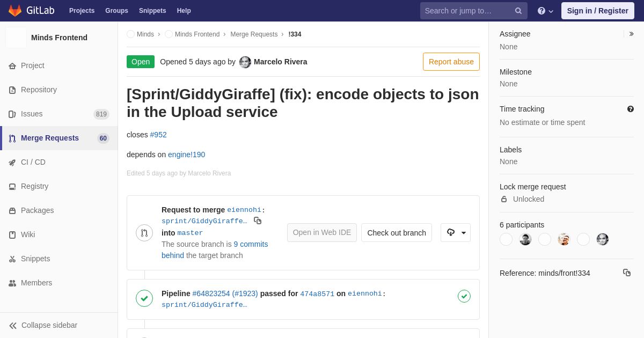Screen dimensions: 644x338
Task: Open Help in top navigation
Action: point(184,11)
